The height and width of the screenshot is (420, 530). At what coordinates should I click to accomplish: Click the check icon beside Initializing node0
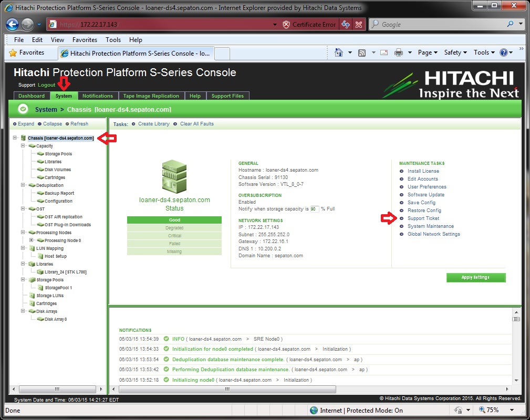point(166,380)
